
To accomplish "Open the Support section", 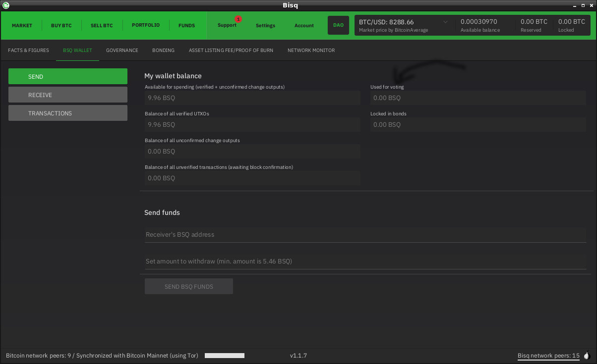I will click(x=227, y=25).
